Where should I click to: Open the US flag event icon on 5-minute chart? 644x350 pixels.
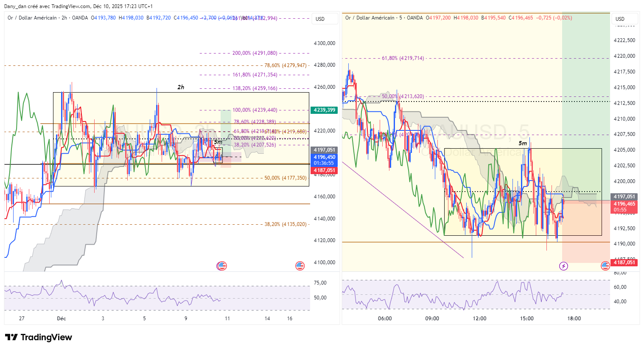(605, 266)
